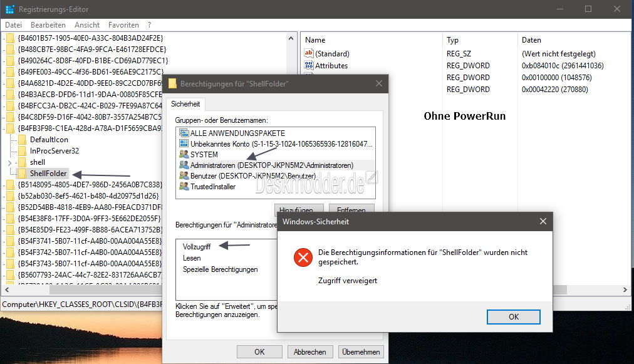Close the Windows-Sicherheit dialog with X

tap(543, 221)
